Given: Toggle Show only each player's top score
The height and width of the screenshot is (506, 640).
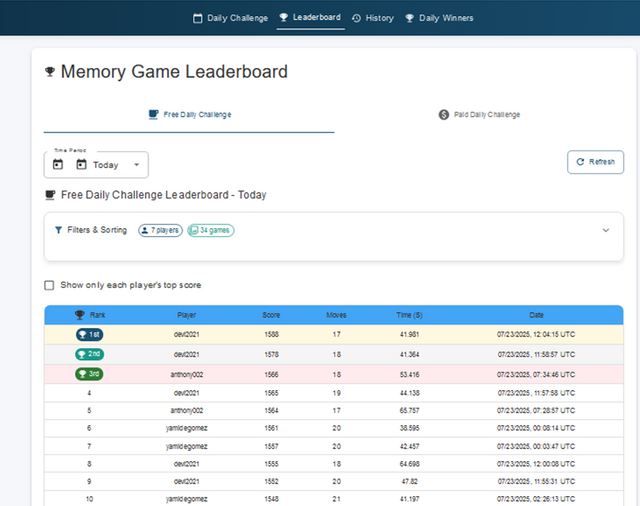Looking at the screenshot, I should (49, 285).
